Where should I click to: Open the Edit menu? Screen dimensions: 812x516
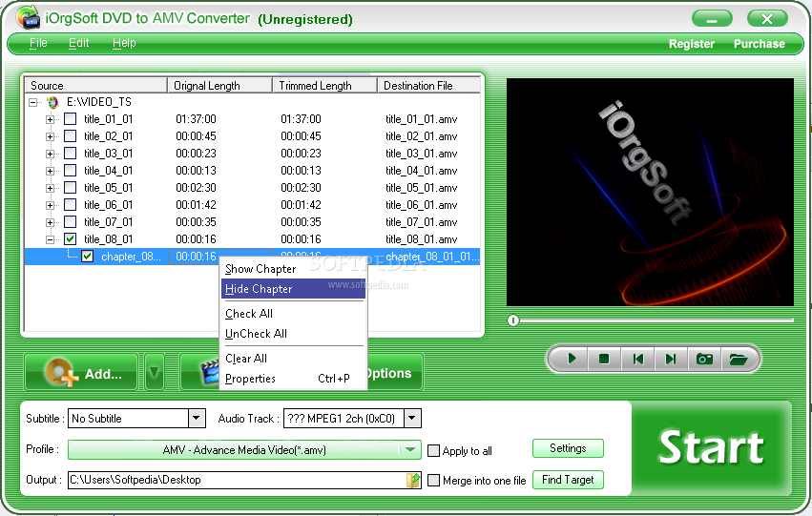pos(78,43)
